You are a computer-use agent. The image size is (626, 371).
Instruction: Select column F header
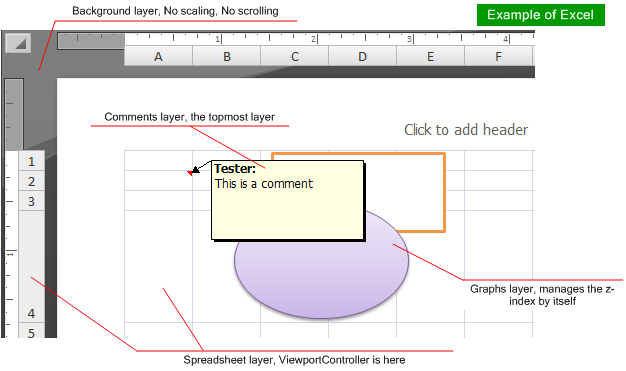point(499,57)
